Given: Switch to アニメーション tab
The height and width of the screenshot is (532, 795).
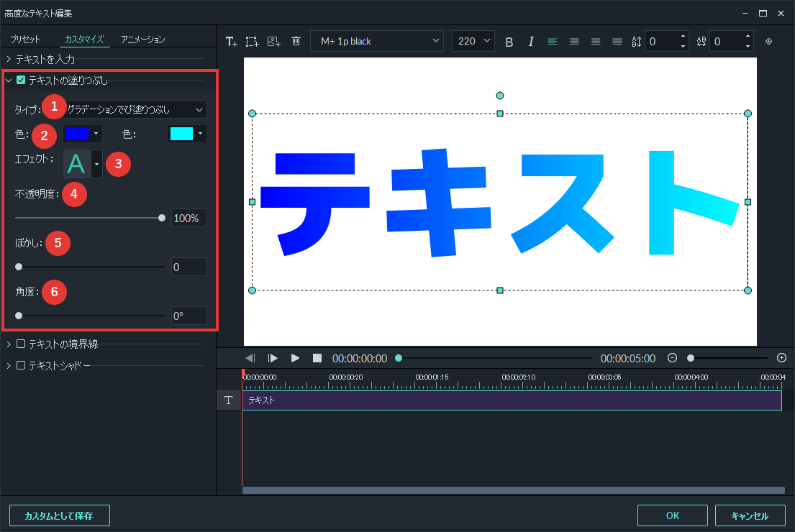Looking at the screenshot, I should pos(143,40).
